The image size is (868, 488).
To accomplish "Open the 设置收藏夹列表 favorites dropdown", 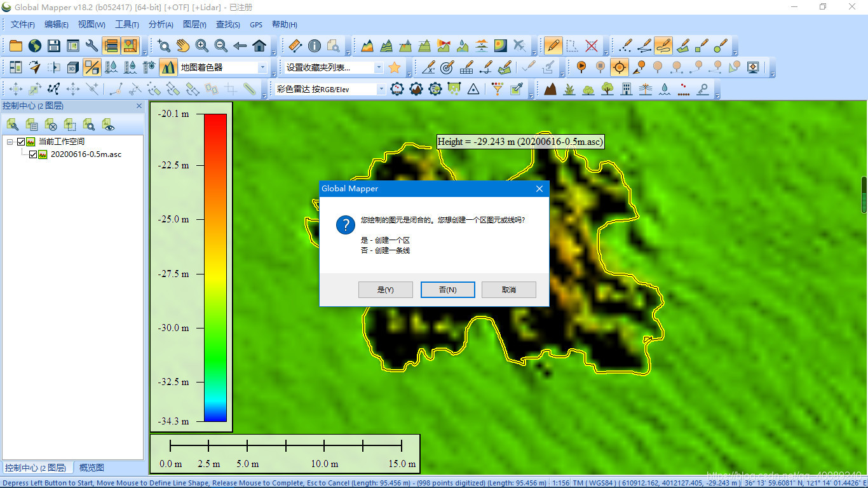I will 378,67.
